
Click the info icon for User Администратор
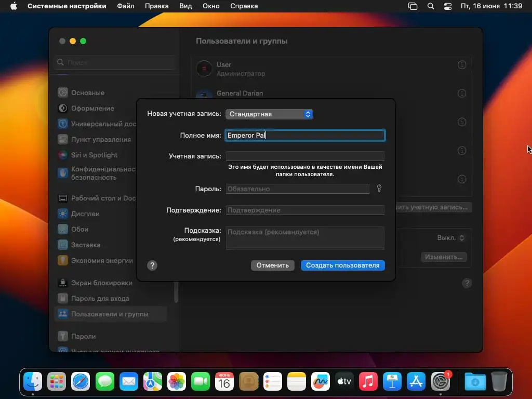[x=462, y=65]
